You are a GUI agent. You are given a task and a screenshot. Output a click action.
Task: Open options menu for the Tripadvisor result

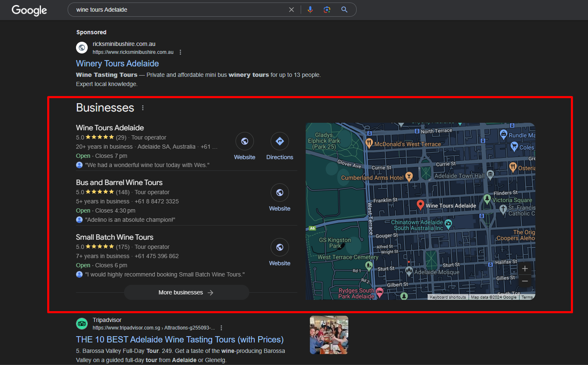click(x=221, y=328)
